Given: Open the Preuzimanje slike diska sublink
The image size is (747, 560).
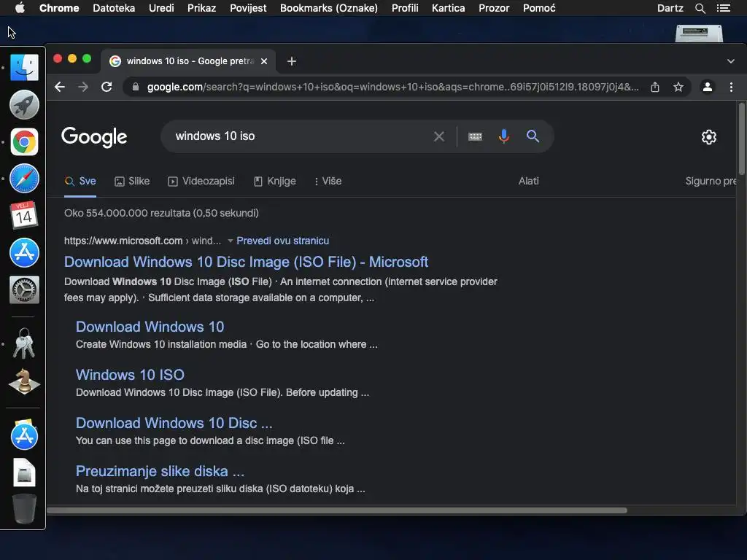Looking at the screenshot, I should [x=160, y=471].
